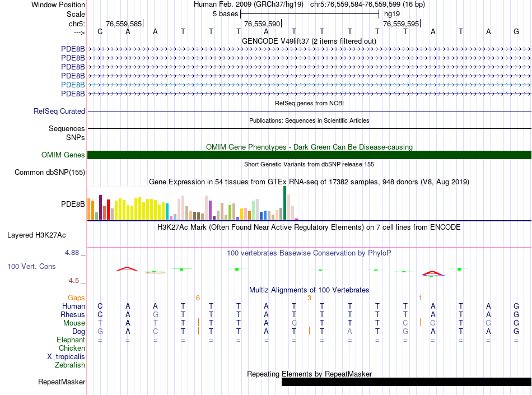Click the Sequences label in Publications track

click(x=67, y=129)
